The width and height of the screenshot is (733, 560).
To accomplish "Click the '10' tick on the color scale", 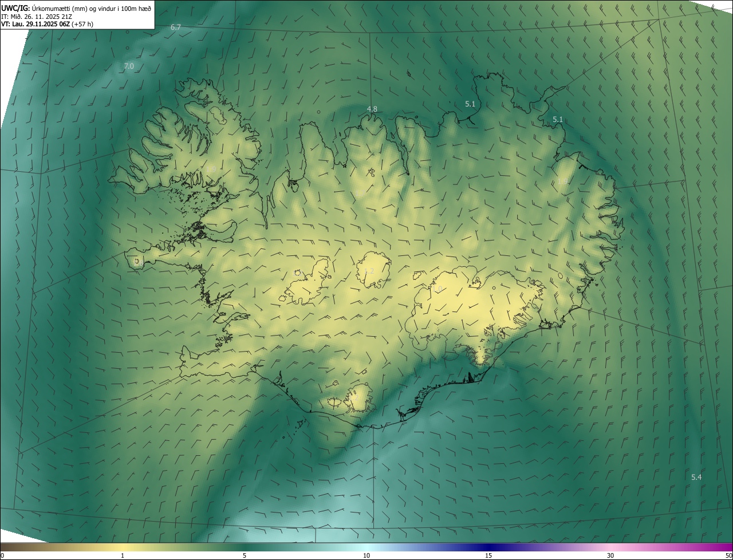I will coord(366,555).
